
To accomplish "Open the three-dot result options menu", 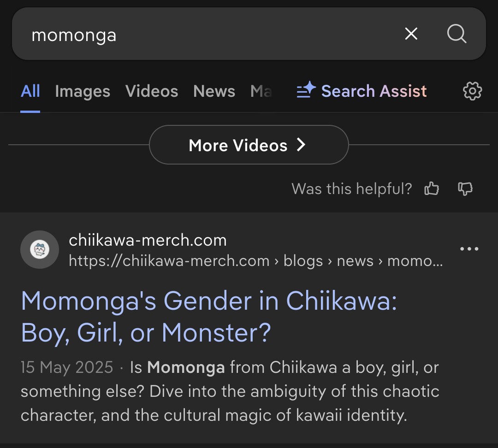I will point(469,249).
